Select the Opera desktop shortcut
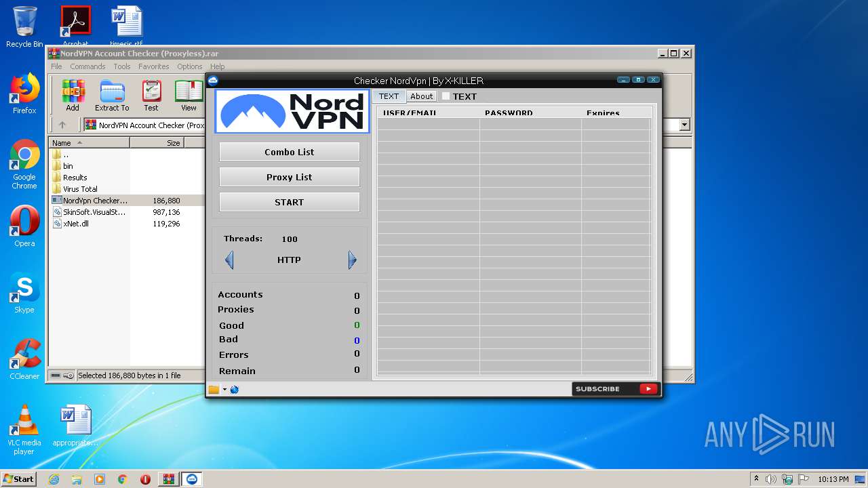The height and width of the screenshot is (488, 868). [x=24, y=226]
